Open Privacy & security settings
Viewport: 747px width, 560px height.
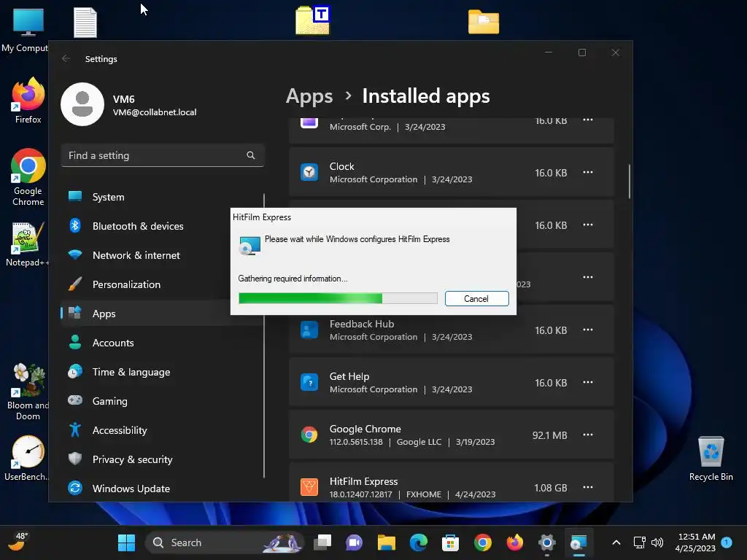coord(162,459)
